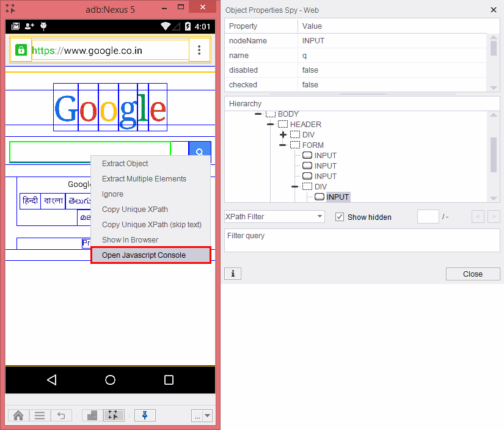This screenshot has width=504, height=430.
Task: Tap the Android back triangle navigation button
Action: click(52, 380)
